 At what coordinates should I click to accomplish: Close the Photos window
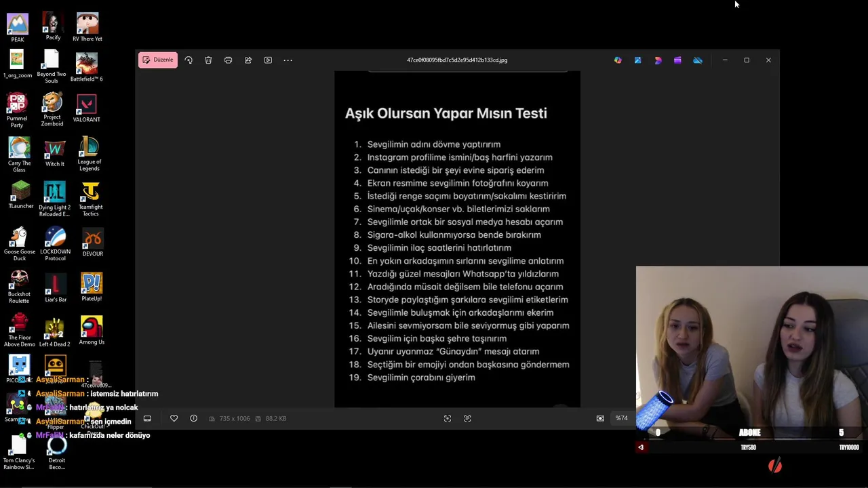coord(768,60)
